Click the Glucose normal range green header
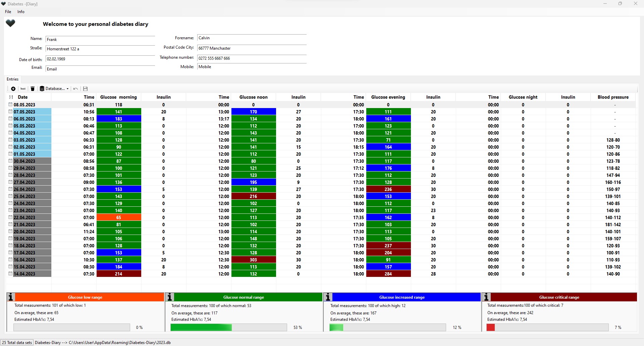Viewport: 644px width, 346px height. (x=248, y=297)
